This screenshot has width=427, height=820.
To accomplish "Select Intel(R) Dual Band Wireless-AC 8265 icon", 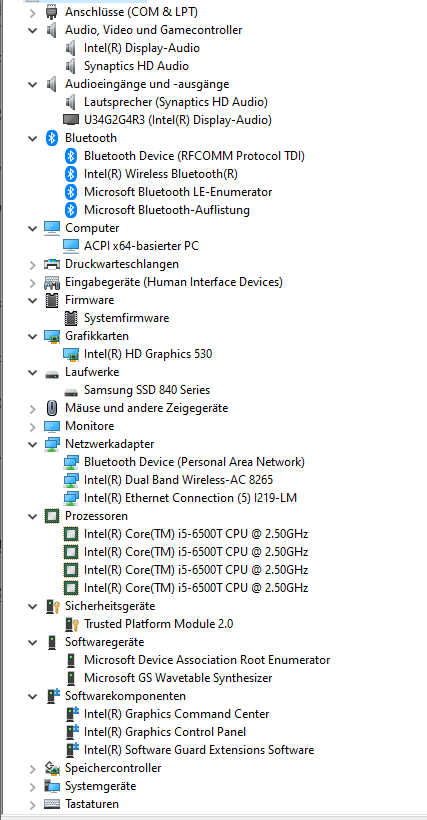I will 71,480.
